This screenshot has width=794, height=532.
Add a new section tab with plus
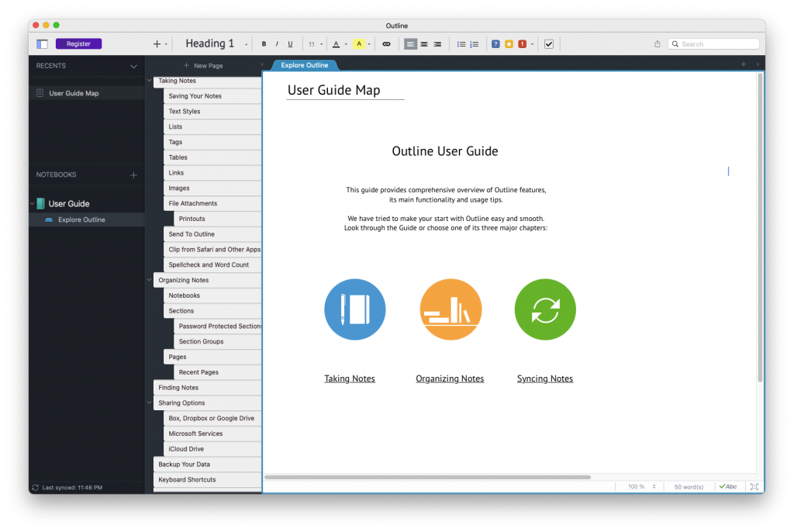744,64
